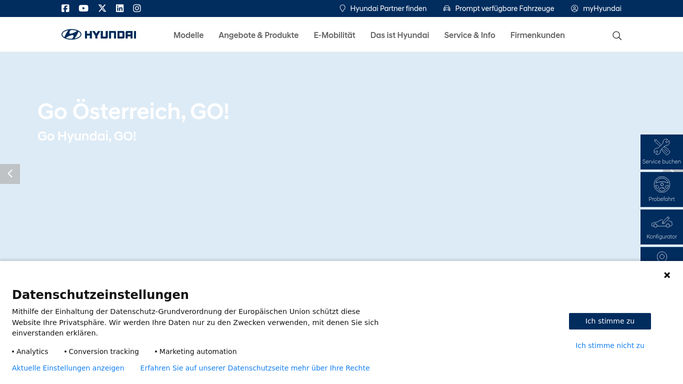Screen dimensions: 683x384
Task: Open the YouTube channel icon
Action: click(84, 8)
